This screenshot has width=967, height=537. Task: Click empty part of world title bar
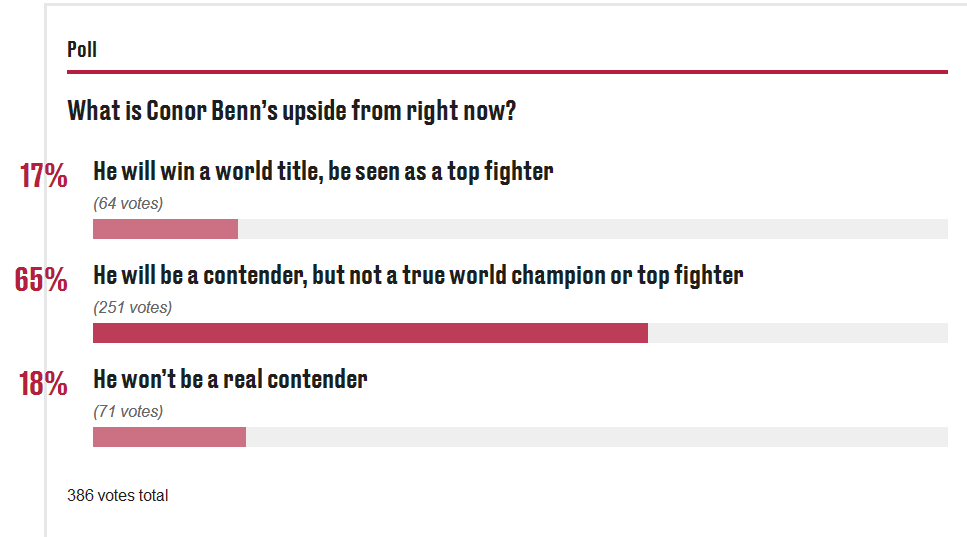(593, 229)
